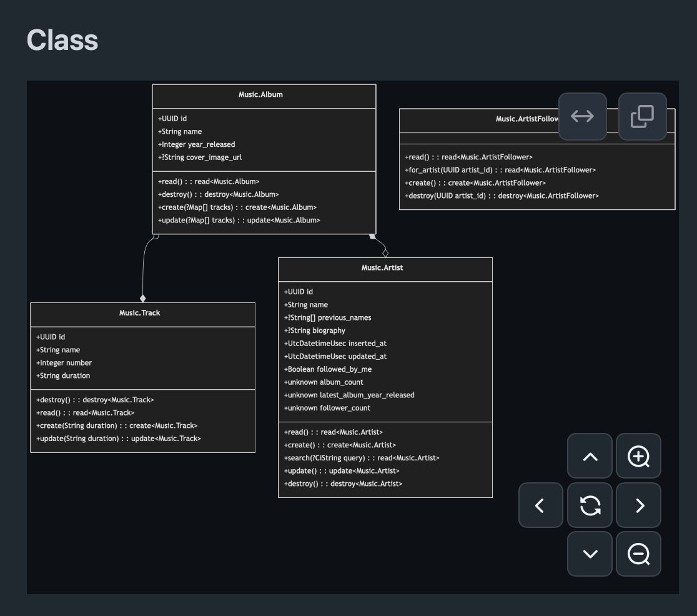Reset the diagram view with refresh icon
The height and width of the screenshot is (616, 697).
[590, 505]
